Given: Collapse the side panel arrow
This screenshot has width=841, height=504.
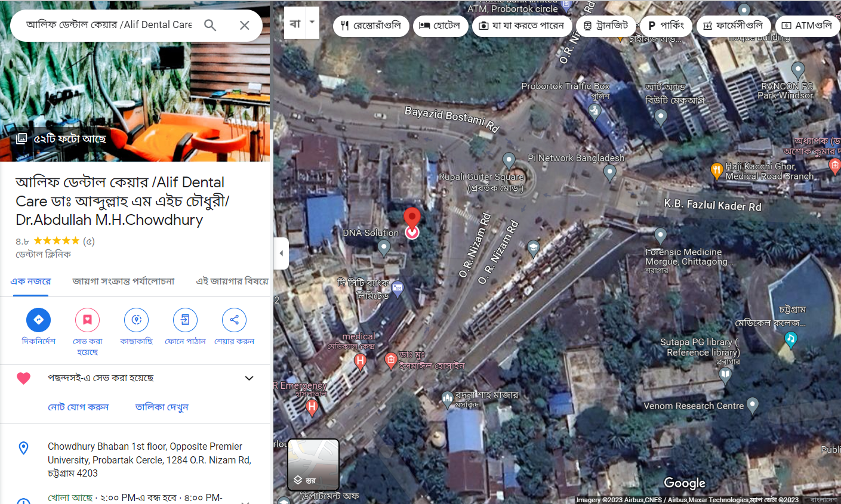Looking at the screenshot, I should pyautogui.click(x=281, y=253).
